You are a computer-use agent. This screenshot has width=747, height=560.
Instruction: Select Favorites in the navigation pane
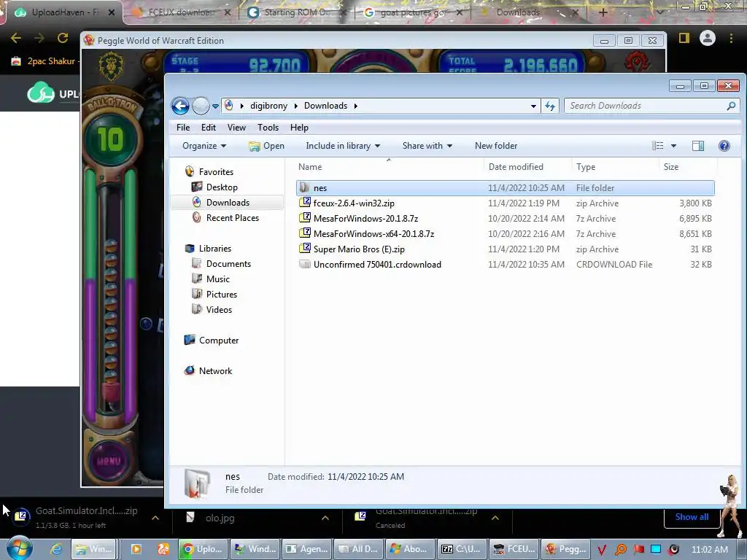(x=216, y=172)
